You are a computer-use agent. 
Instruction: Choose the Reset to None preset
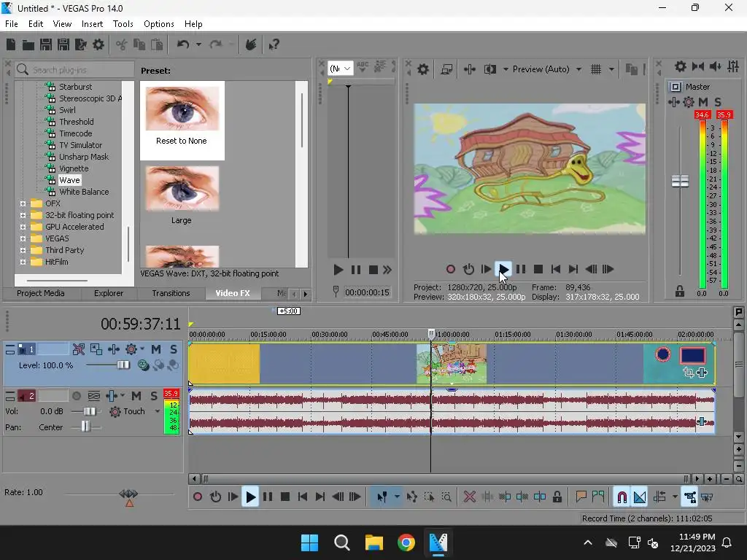click(182, 120)
